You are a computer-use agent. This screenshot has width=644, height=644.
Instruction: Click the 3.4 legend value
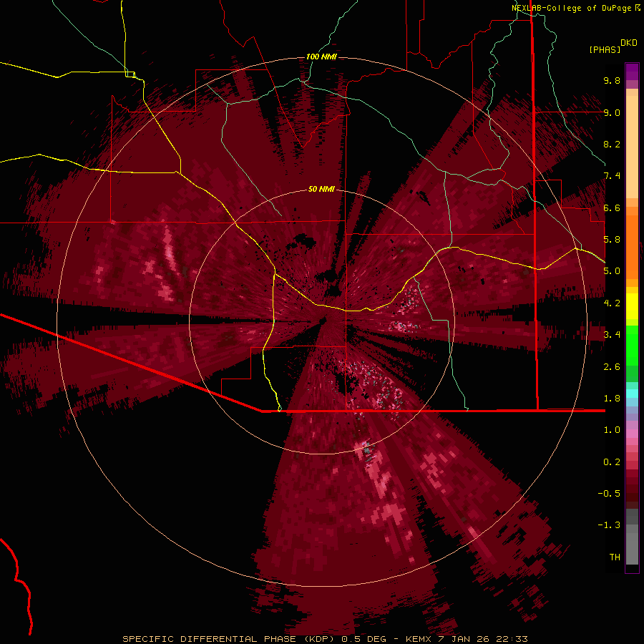612,335
